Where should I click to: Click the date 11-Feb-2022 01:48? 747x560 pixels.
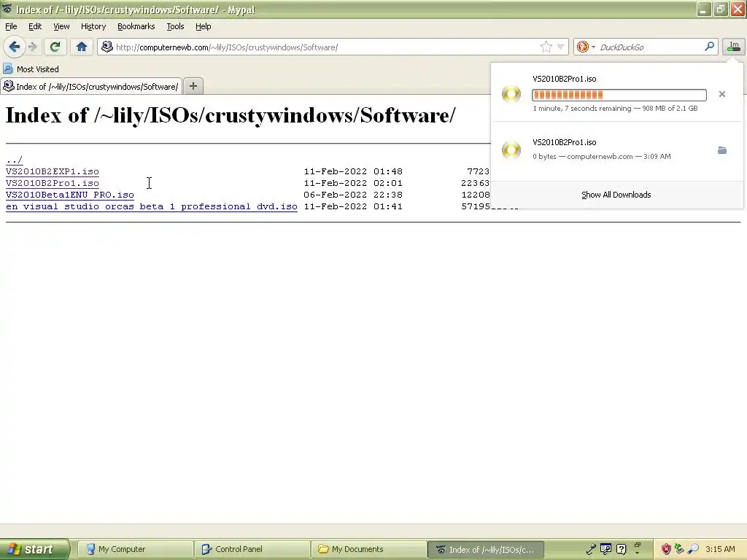pos(353,171)
